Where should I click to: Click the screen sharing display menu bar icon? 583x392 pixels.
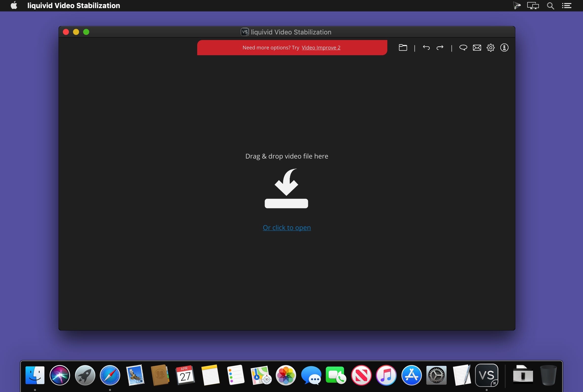click(x=533, y=6)
